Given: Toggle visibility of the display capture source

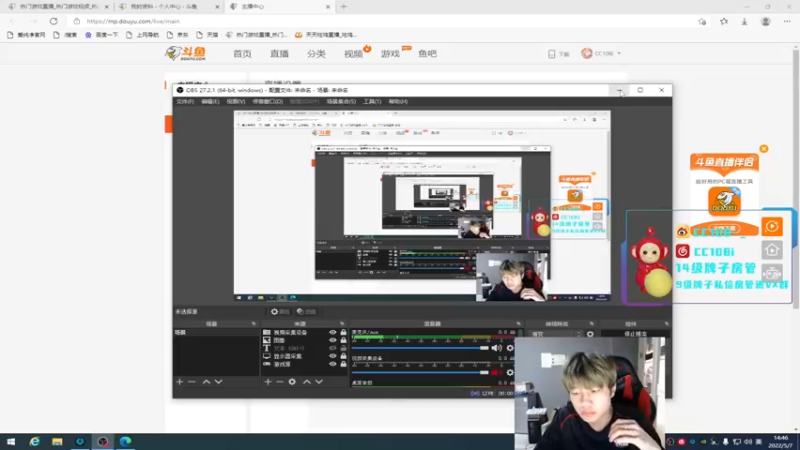Looking at the screenshot, I should click(x=333, y=356).
